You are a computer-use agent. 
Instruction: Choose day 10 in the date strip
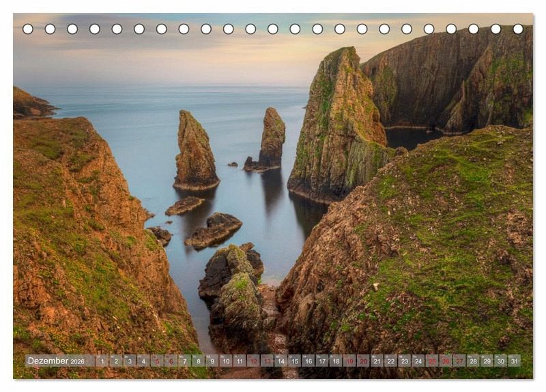tap(225, 361)
